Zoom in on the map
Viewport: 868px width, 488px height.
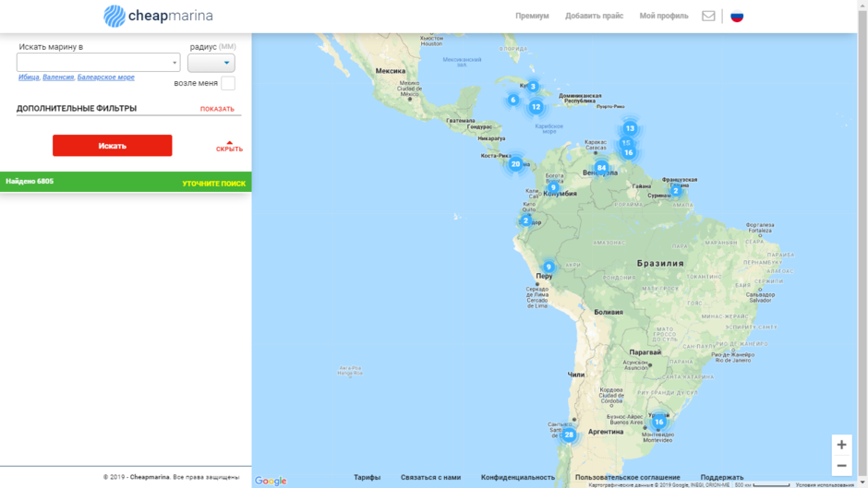tap(841, 445)
